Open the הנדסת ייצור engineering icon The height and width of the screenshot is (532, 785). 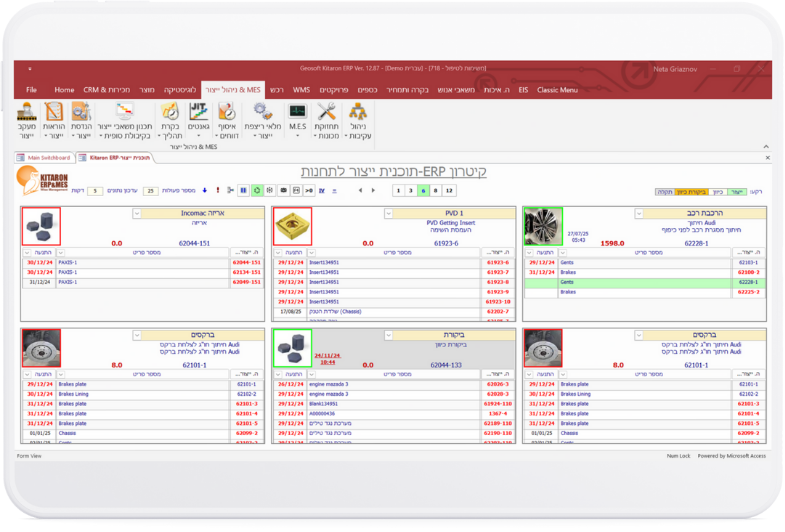(x=81, y=121)
